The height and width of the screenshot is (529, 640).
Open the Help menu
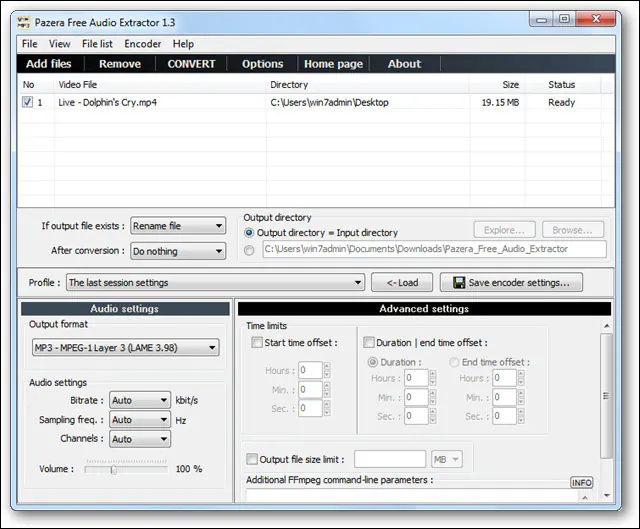[x=183, y=44]
